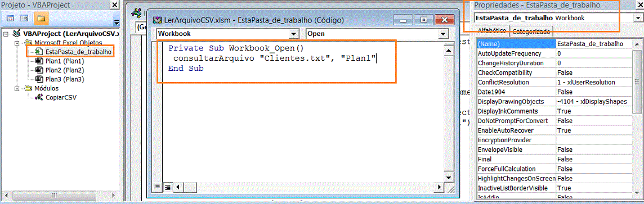Switch to the Alfabético tab
This screenshot has width=644, height=204.
pyautogui.click(x=491, y=30)
